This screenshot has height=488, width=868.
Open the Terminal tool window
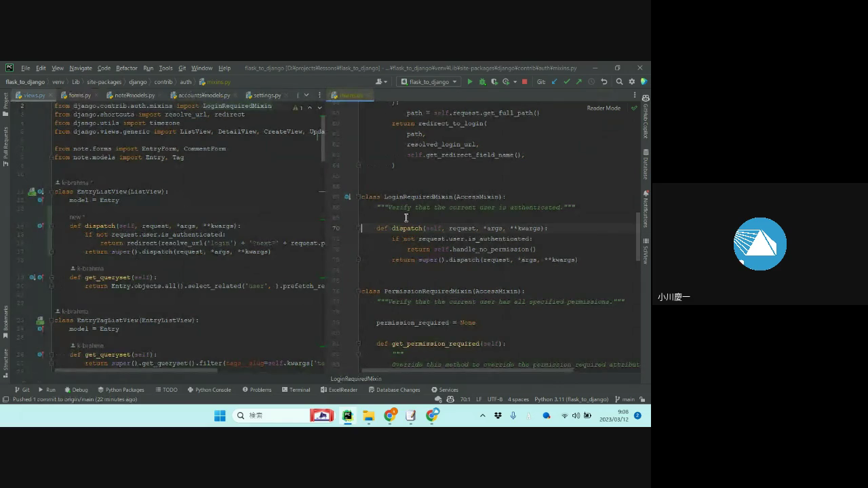[296, 390]
